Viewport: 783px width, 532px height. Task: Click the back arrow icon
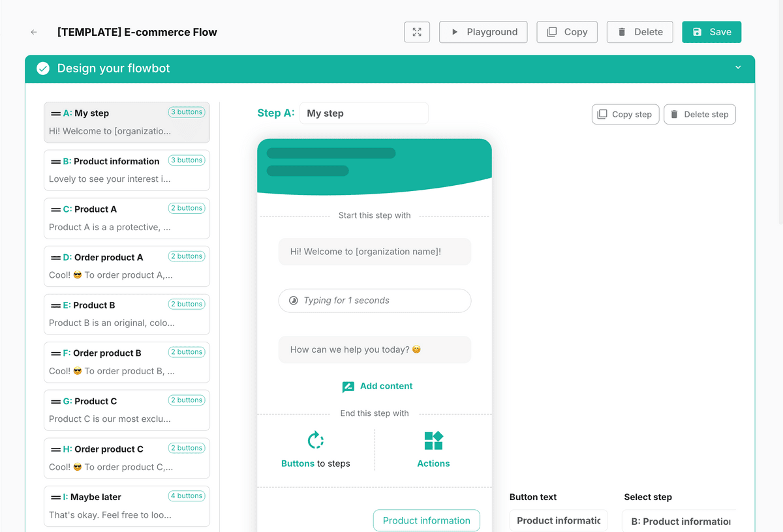coord(34,32)
